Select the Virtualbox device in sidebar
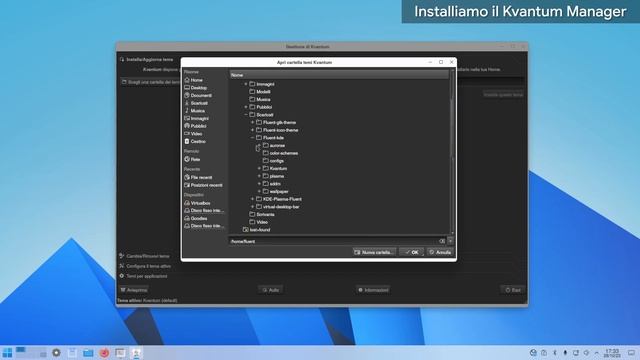The width and height of the screenshot is (640, 360). [198, 203]
